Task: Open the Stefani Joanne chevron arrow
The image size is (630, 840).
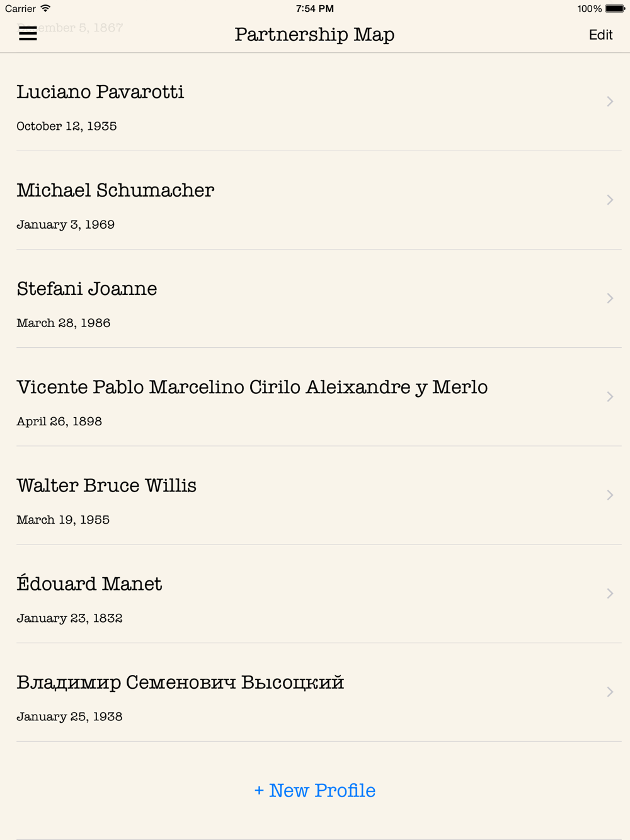Action: (610, 298)
